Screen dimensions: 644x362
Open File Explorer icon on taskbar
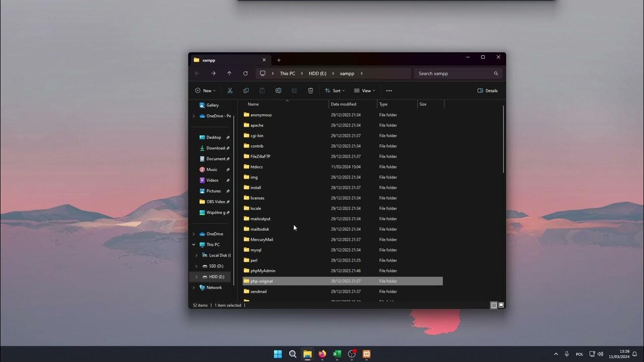coord(307,354)
